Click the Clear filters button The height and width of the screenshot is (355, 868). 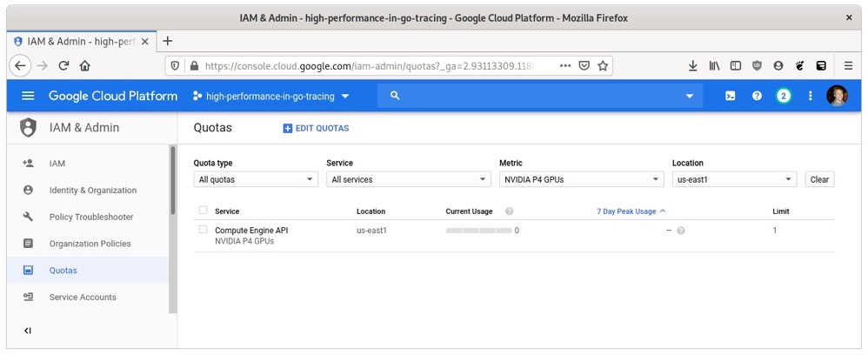coord(819,179)
